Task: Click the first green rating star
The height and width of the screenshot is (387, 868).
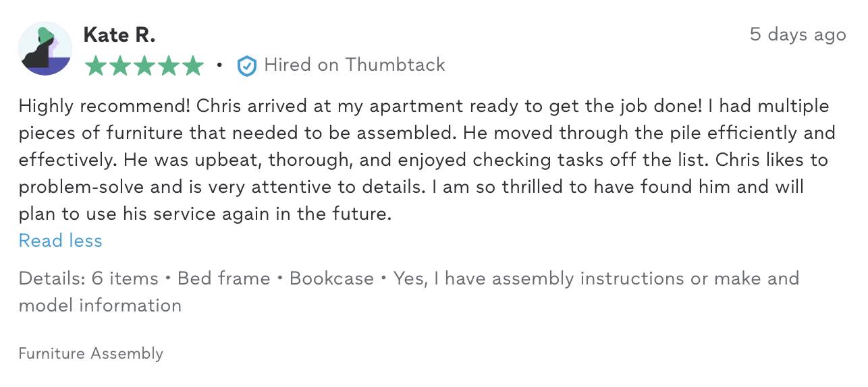Action: tap(95, 65)
